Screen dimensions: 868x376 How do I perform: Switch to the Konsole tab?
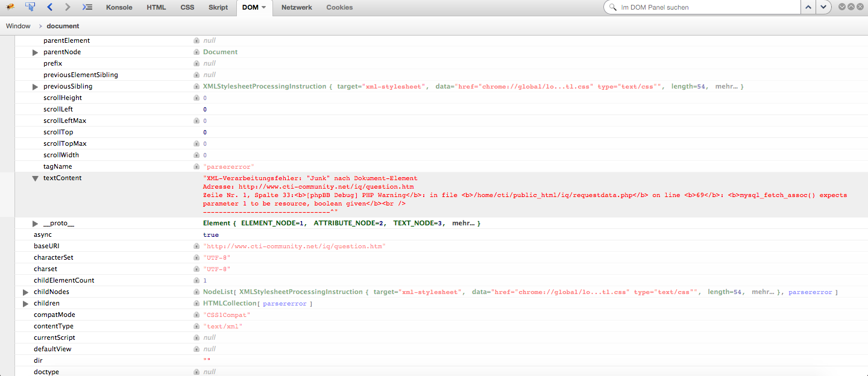click(x=119, y=7)
